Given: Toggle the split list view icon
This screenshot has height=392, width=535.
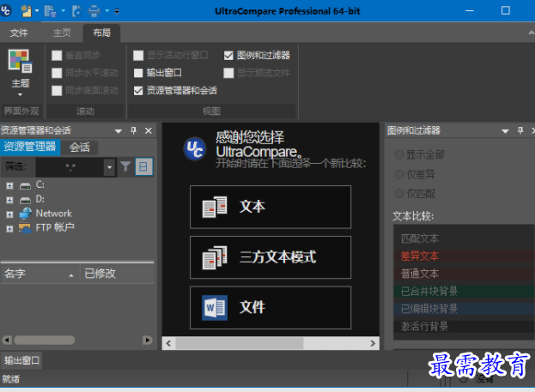Looking at the screenshot, I should coord(143,166).
